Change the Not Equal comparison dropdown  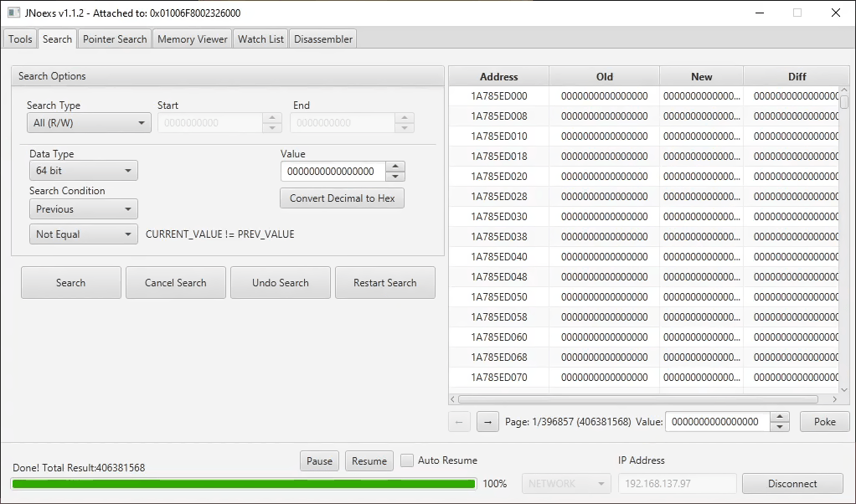pyautogui.click(x=83, y=234)
